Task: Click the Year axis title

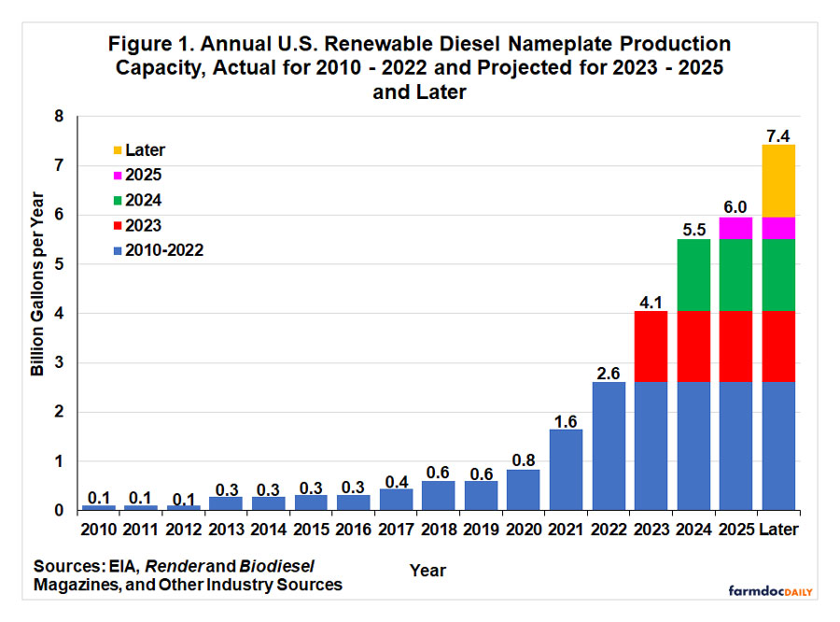Action: (427, 571)
